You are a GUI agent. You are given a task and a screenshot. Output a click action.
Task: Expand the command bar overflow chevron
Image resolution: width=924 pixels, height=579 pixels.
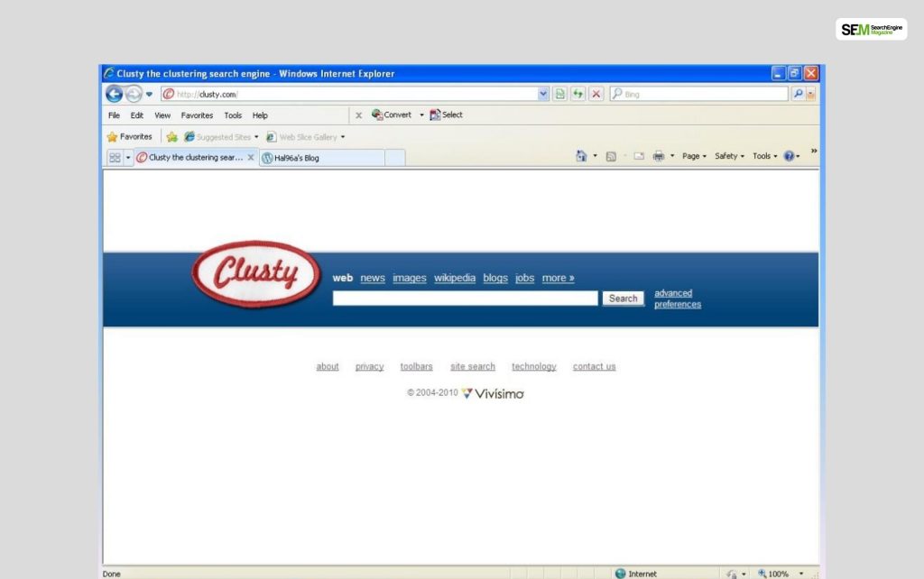(814, 152)
